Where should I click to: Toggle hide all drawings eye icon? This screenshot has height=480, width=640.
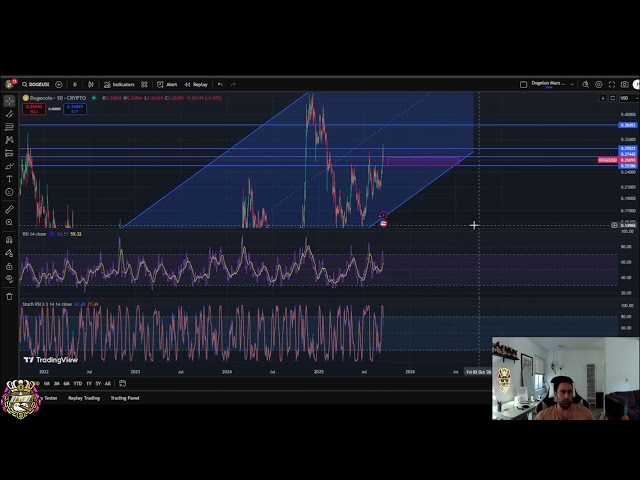tap(9, 279)
